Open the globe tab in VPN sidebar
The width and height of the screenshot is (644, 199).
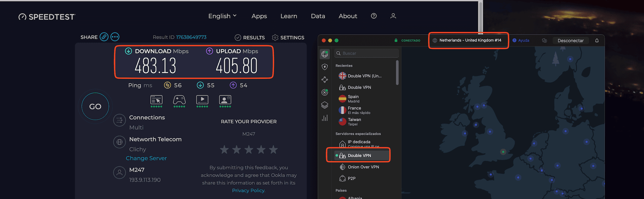(x=325, y=54)
